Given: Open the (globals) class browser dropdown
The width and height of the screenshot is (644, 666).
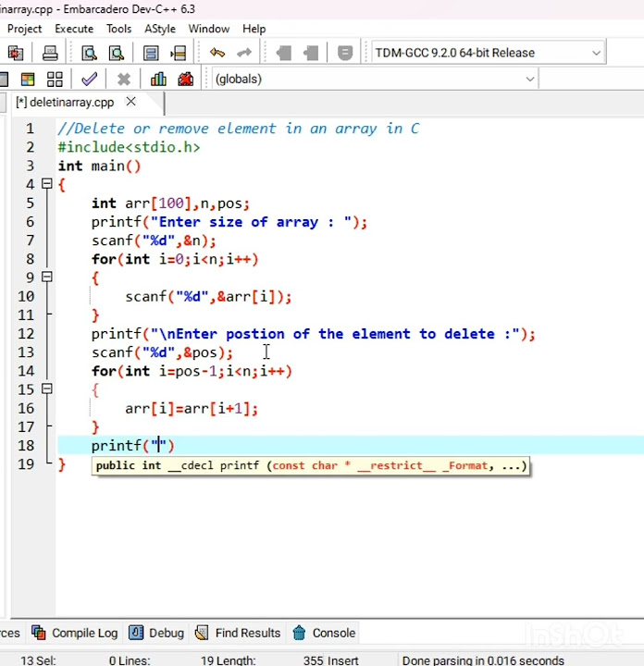Looking at the screenshot, I should pyautogui.click(x=375, y=79).
